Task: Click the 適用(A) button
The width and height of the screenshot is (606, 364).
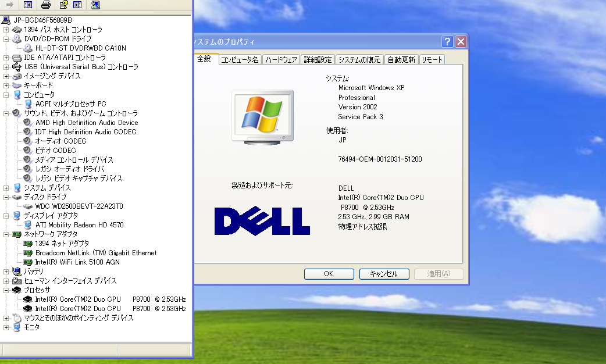Action: coord(439,274)
